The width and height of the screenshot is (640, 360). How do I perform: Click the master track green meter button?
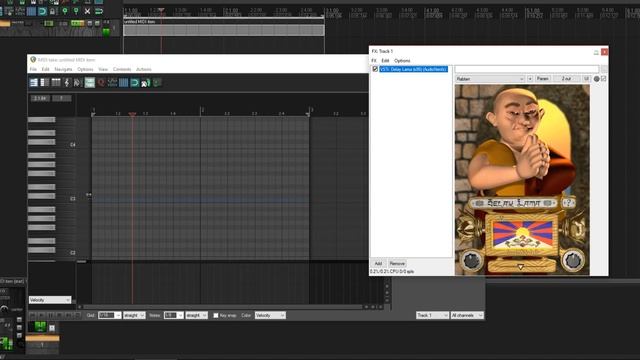tap(106, 31)
